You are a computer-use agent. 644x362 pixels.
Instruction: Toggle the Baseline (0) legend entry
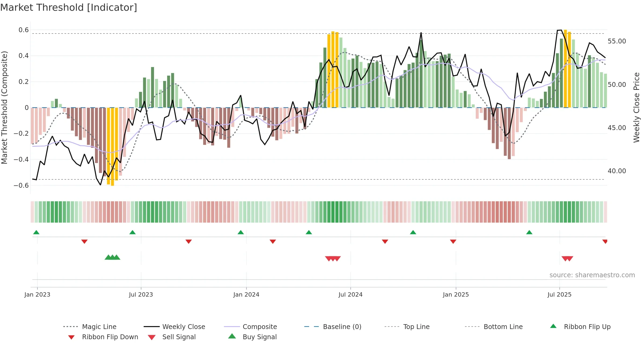tap(333, 327)
